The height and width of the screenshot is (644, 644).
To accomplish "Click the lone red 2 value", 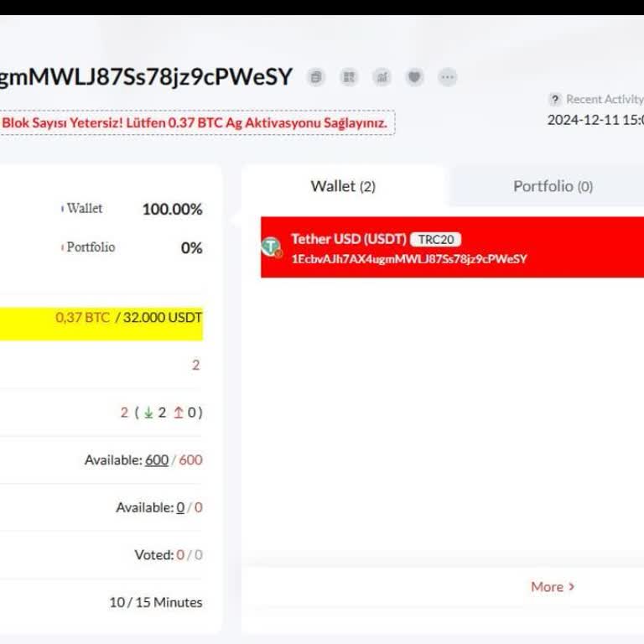I will pos(196,365).
